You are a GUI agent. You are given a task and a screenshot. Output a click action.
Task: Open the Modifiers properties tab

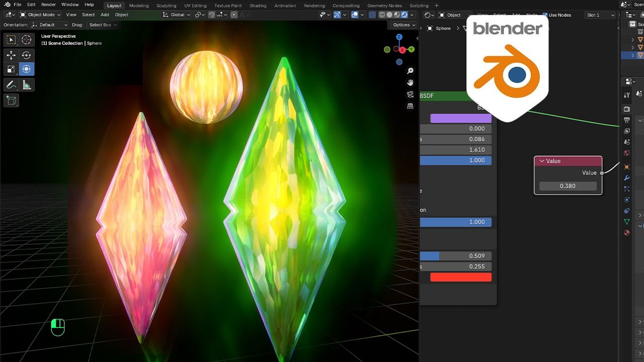627,177
